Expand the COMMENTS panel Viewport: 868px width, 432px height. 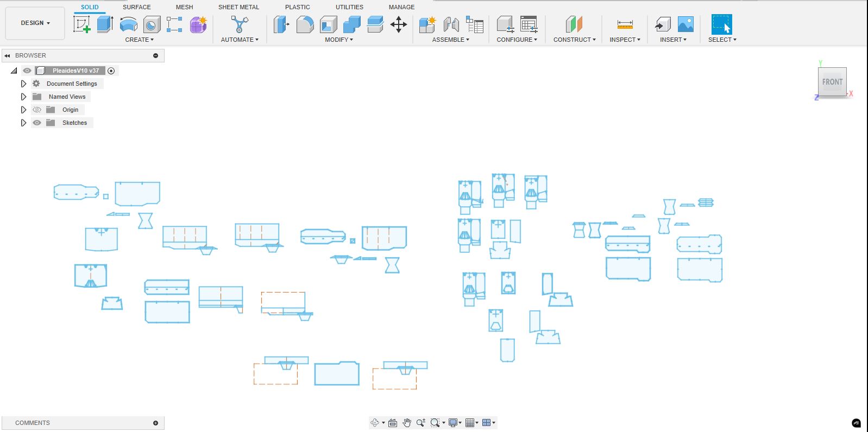tap(155, 423)
